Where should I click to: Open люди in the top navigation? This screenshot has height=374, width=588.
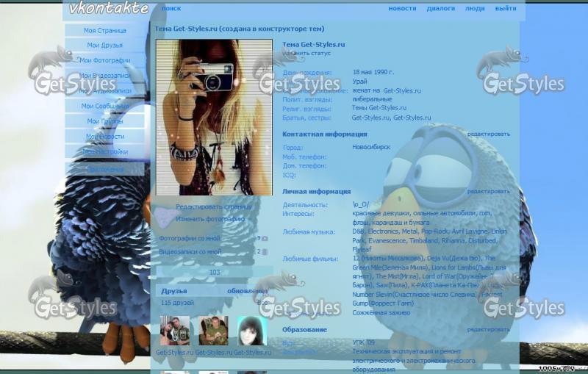pyautogui.click(x=475, y=8)
